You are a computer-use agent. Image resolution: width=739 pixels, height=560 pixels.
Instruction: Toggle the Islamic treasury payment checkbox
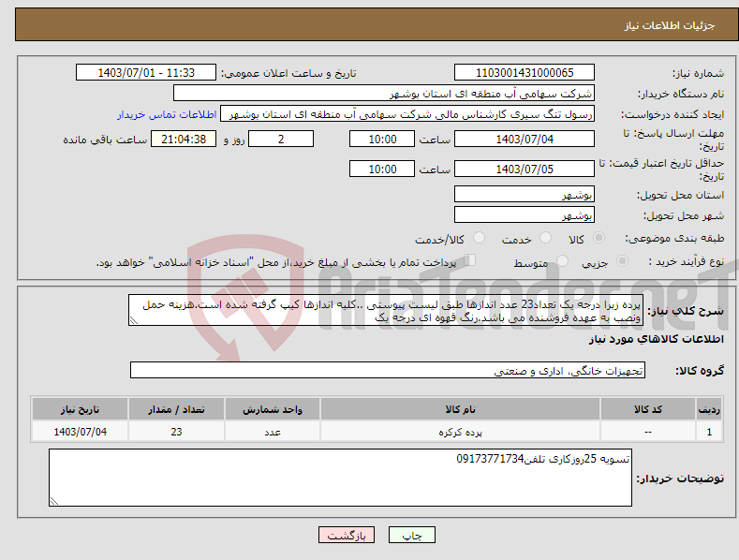tap(470, 260)
